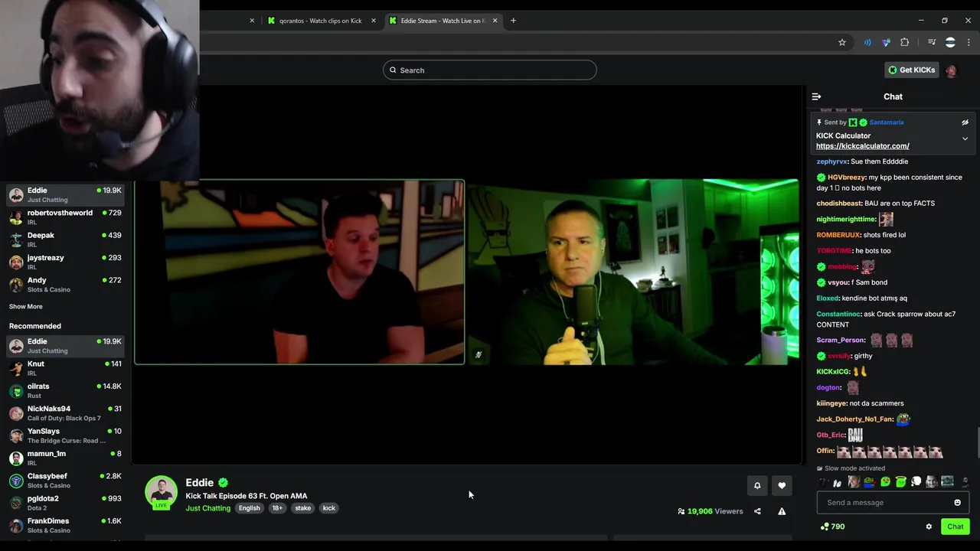This screenshot has height=551, width=980.
Task: Open Knut channel in Recommended
Action: coord(65,368)
